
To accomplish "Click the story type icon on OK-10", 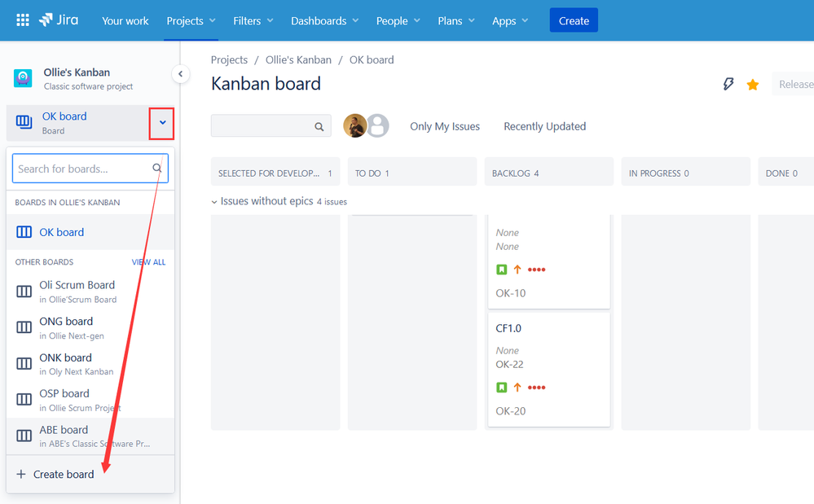I will coord(501,270).
